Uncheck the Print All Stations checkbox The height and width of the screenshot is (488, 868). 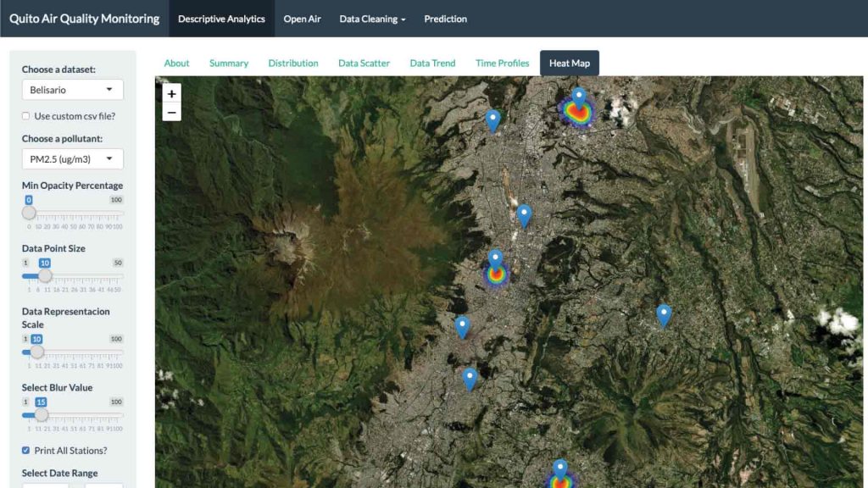pyautogui.click(x=26, y=451)
